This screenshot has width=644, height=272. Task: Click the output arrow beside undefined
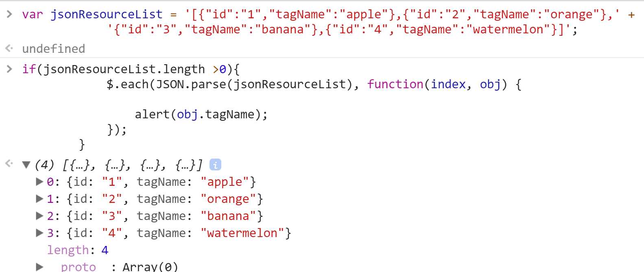[x=9, y=48]
